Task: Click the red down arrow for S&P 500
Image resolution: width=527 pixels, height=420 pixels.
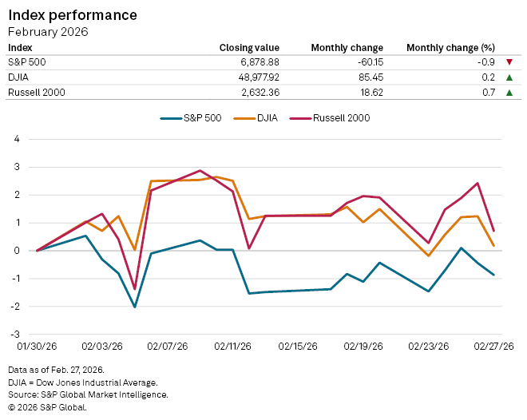Action: tap(508, 62)
